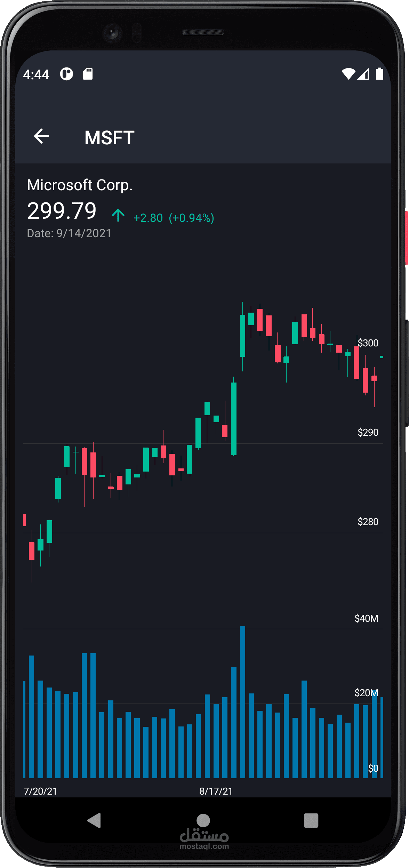Tap the Android back navigation triangle
Screen dimensions: 409x868
point(94,820)
